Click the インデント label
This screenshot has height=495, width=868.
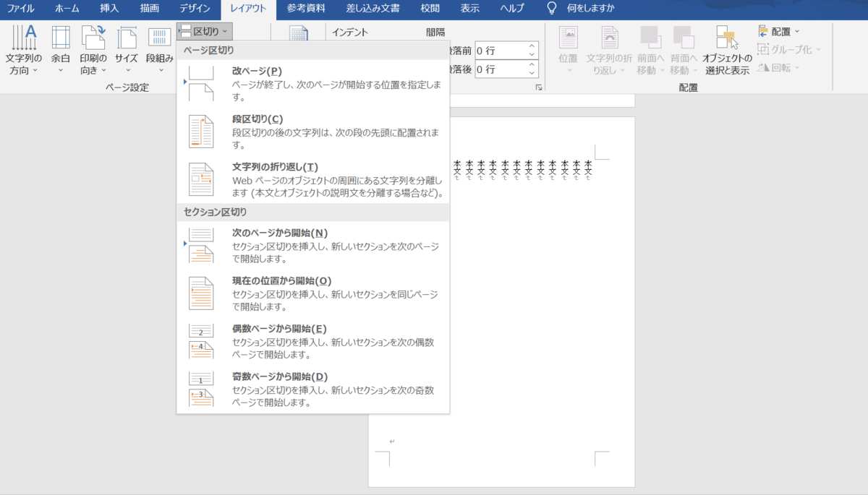[x=350, y=33]
